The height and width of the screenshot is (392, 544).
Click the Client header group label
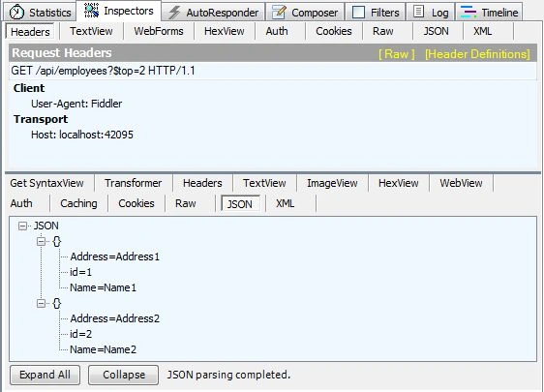coord(29,88)
